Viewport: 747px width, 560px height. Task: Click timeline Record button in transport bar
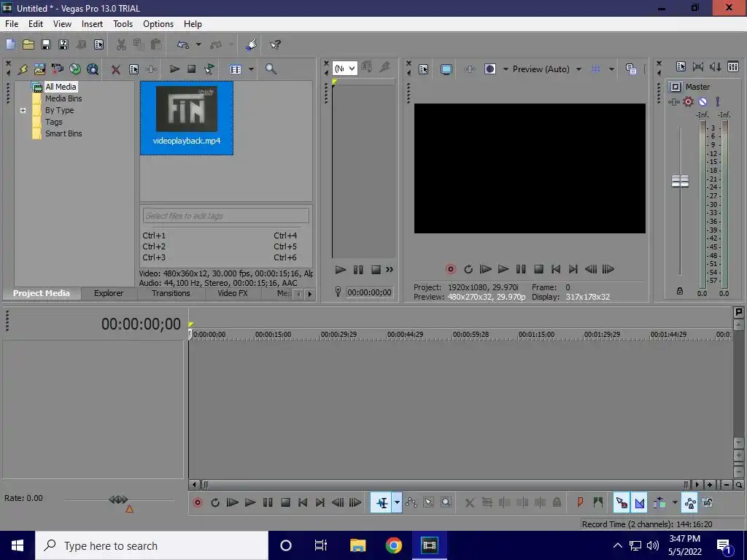197,503
